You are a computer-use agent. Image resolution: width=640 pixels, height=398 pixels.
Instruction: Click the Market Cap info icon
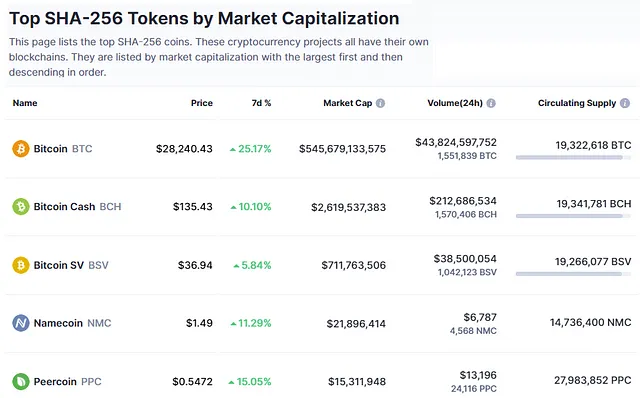[x=380, y=103]
